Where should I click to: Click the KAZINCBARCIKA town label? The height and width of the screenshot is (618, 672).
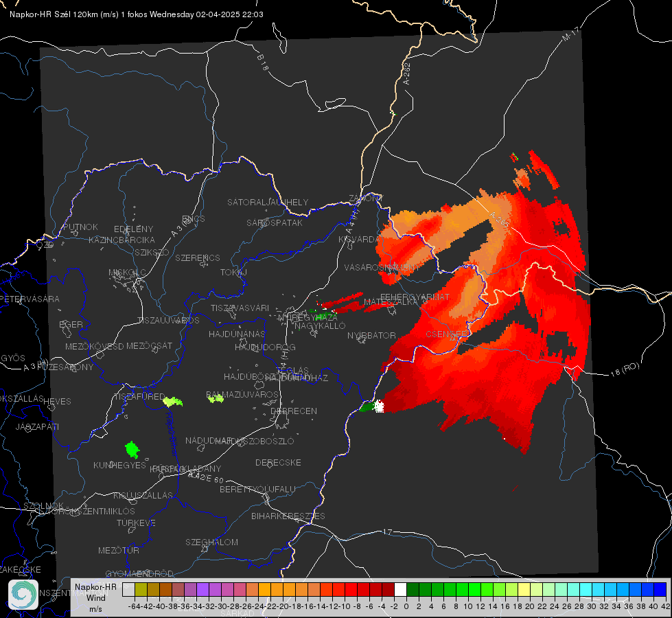[x=121, y=240]
